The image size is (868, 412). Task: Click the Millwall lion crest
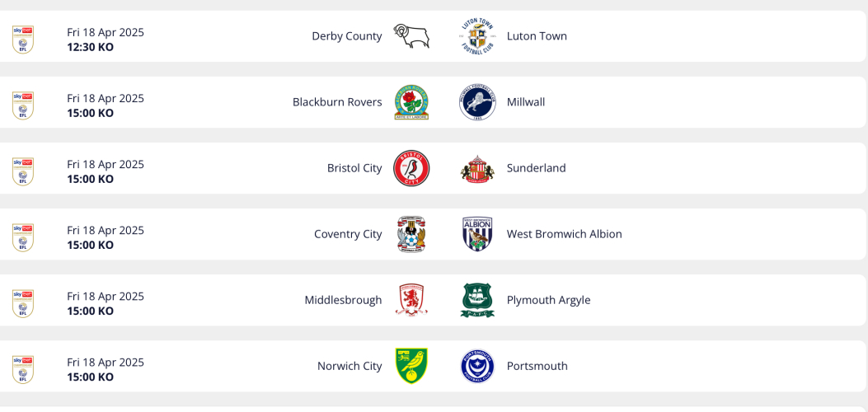pos(477,102)
